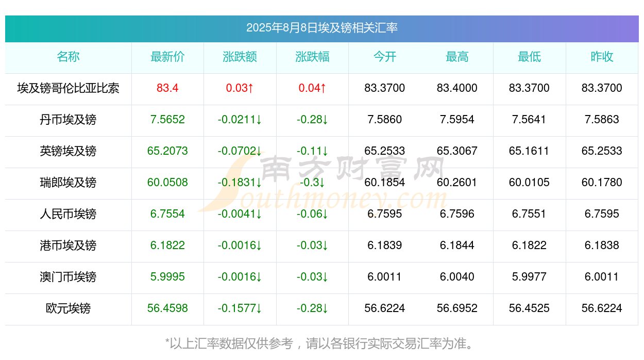644x360 pixels.
Task: Click the high value 65.3067
Action: (457, 151)
